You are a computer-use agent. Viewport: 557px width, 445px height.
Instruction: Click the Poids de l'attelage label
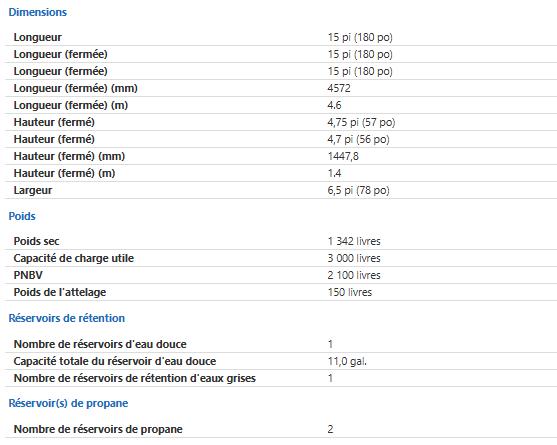click(60, 292)
